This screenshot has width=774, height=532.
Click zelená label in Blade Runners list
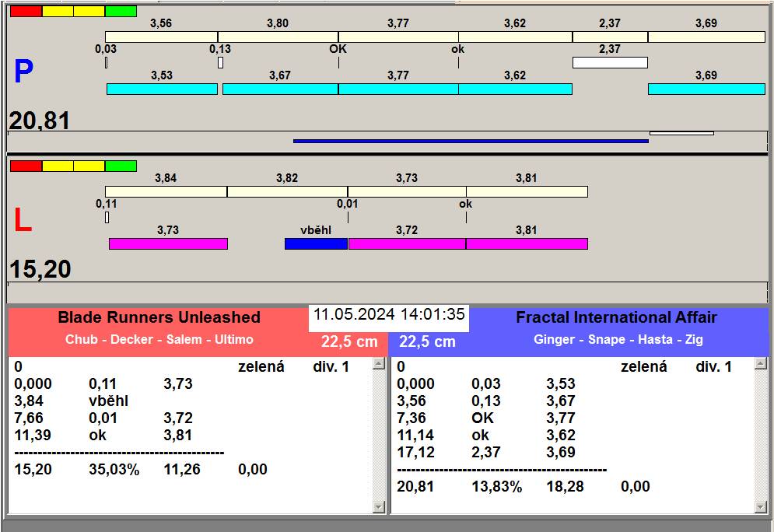tap(261, 366)
